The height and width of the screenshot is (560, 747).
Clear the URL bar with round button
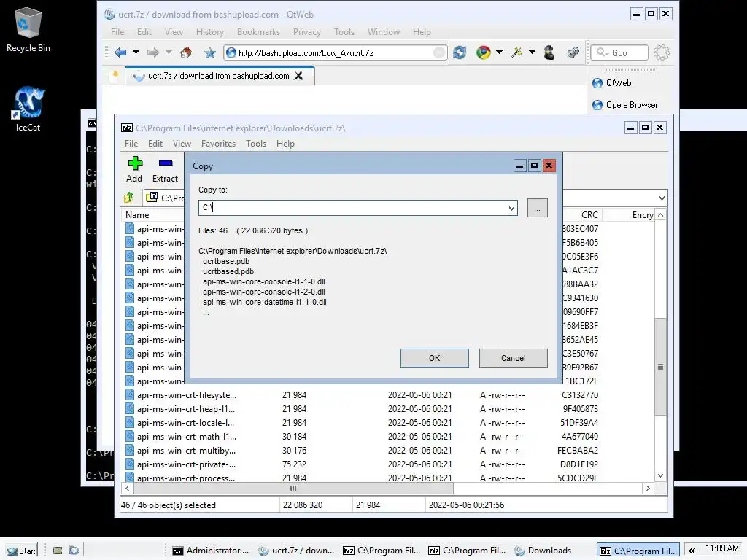tap(439, 52)
